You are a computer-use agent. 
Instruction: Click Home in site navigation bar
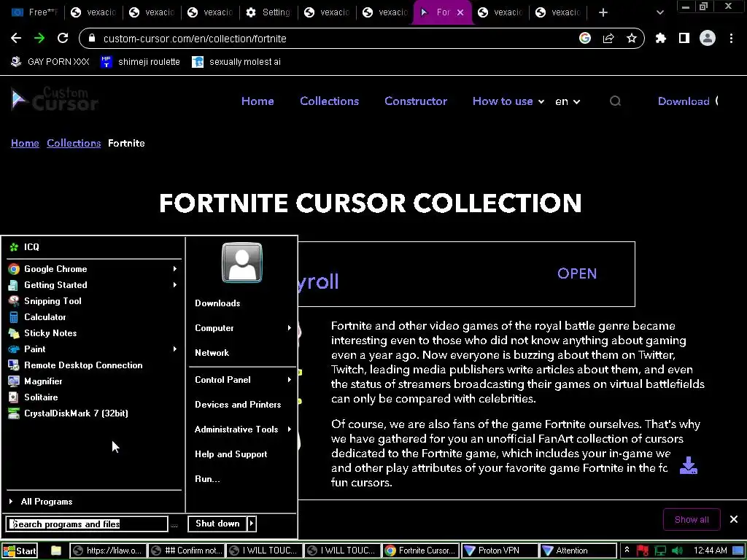(258, 101)
